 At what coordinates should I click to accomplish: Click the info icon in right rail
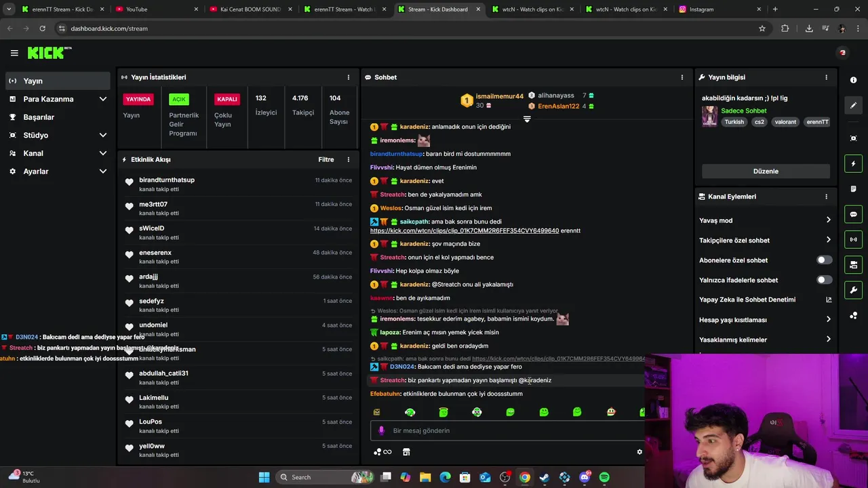pyautogui.click(x=853, y=80)
